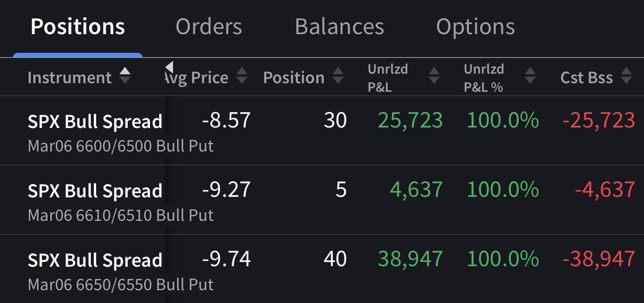Open the Options tab
This screenshot has height=303, width=644.
coord(475,27)
